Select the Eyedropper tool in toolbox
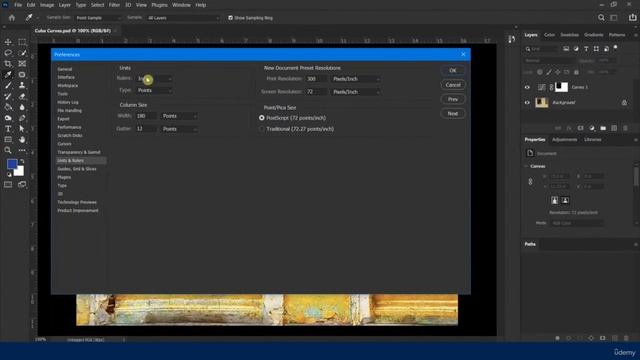The width and height of the screenshot is (640, 360). click(8, 75)
